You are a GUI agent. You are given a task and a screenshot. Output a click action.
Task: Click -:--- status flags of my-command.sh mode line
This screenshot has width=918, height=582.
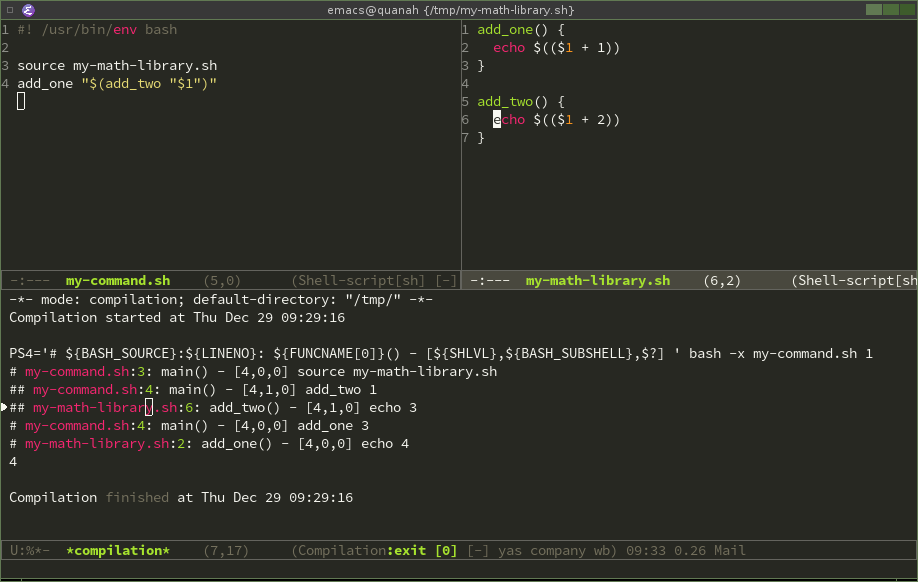pos(30,281)
